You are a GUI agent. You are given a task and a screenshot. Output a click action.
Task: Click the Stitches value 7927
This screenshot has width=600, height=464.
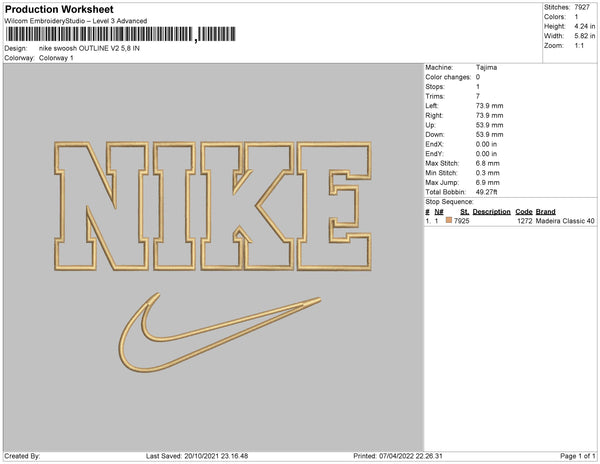click(x=582, y=7)
